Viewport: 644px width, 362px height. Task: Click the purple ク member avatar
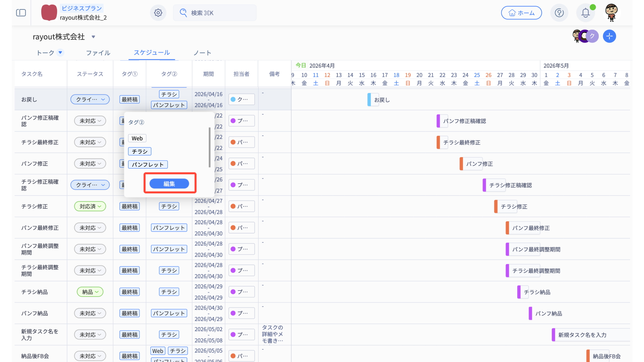[592, 36]
